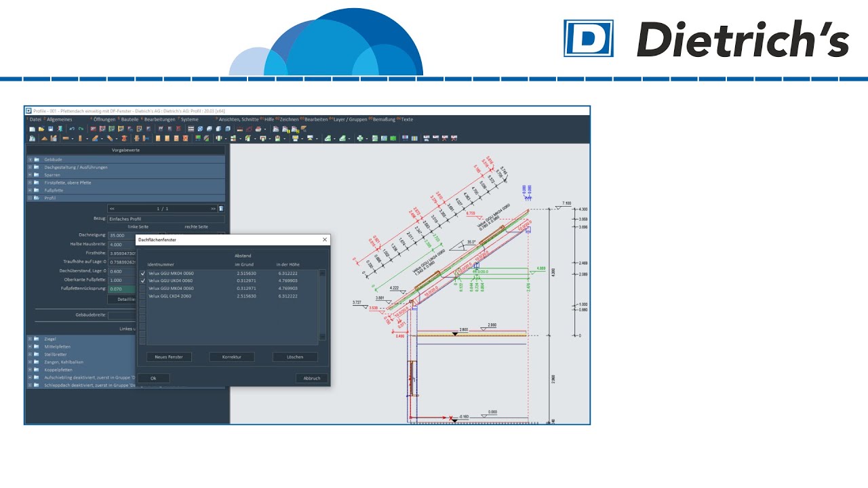Select Aufschiebling deaktiviert tree row

point(81,378)
